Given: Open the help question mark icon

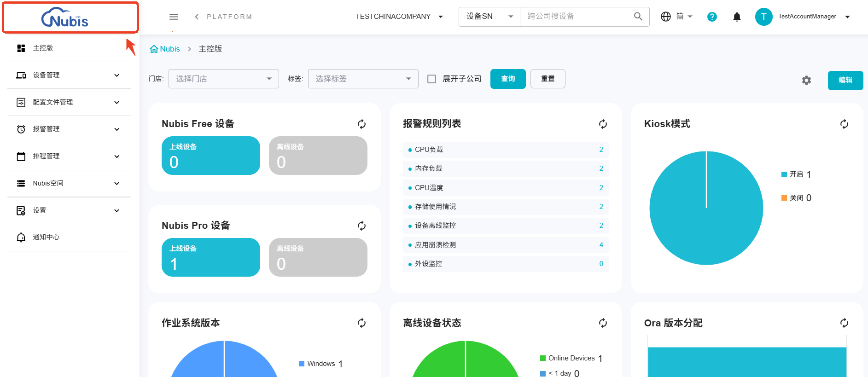Looking at the screenshot, I should [712, 17].
